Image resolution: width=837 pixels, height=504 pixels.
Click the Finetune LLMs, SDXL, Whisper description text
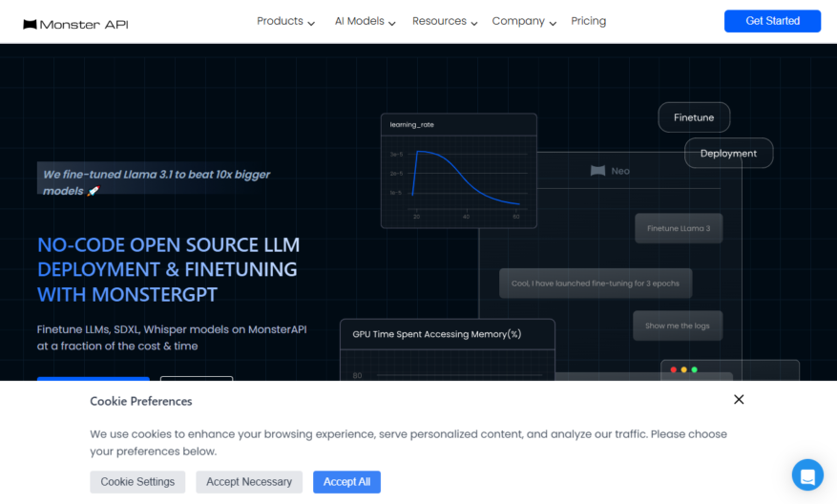[172, 337]
